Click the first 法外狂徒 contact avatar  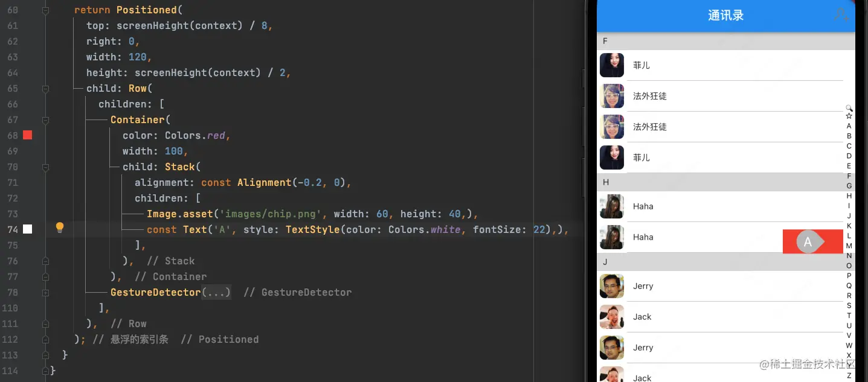(x=612, y=96)
